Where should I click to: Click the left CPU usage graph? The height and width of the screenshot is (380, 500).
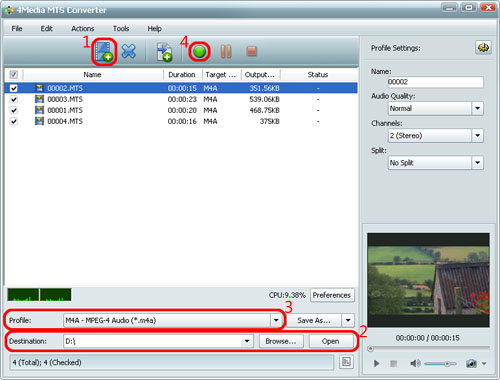click(23, 295)
